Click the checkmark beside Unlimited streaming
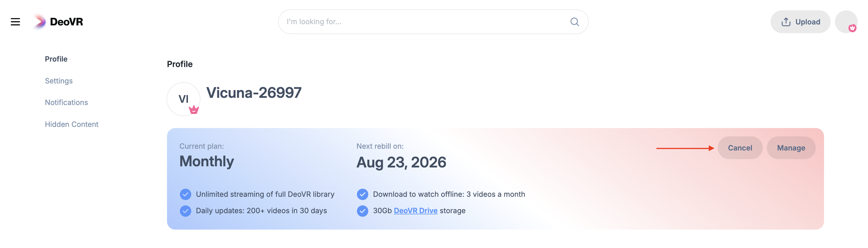 point(185,195)
